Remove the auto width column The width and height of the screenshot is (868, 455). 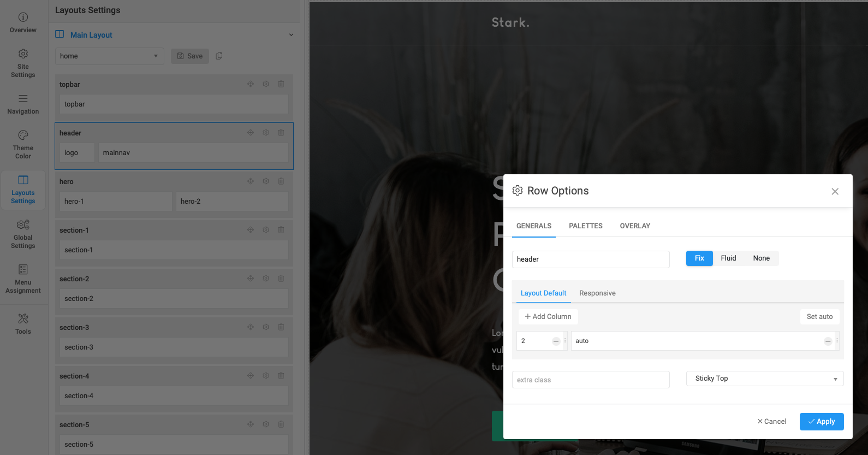(828, 341)
